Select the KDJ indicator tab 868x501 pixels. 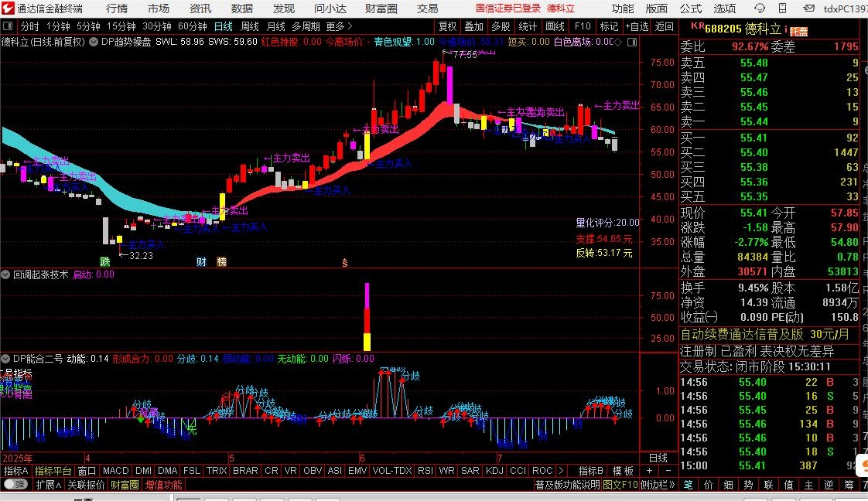(x=494, y=471)
